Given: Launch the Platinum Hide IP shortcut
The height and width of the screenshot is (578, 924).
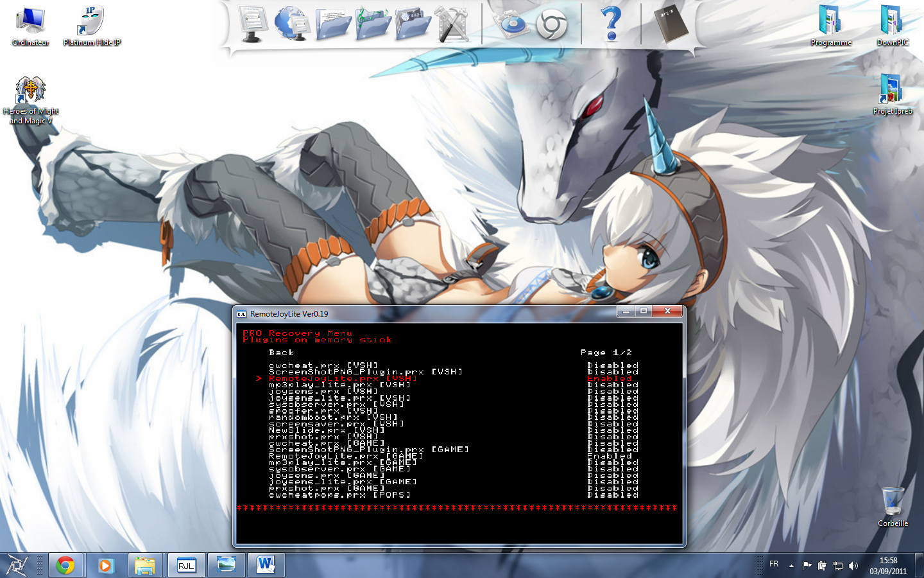Looking at the screenshot, I should [92, 26].
